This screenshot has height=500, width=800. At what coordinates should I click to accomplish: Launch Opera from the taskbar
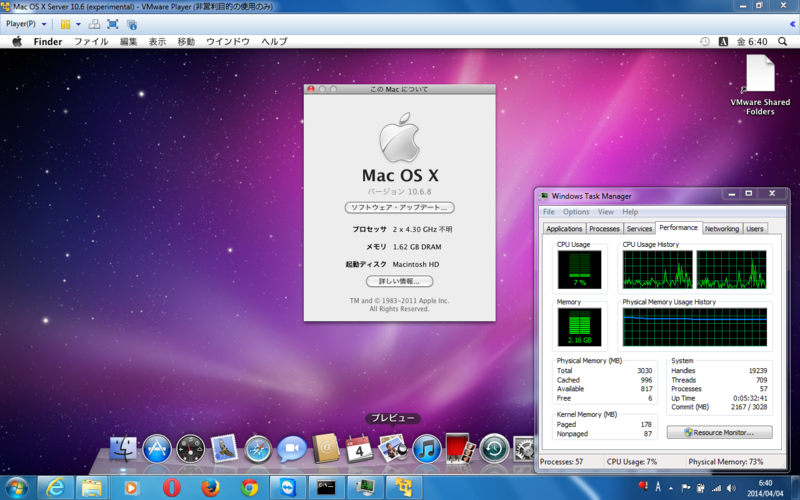tap(171, 488)
